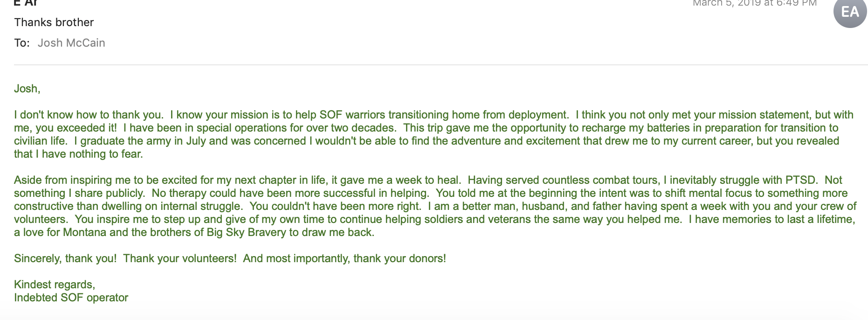Select the sender name E Ar
868x320 pixels.
point(26,3)
